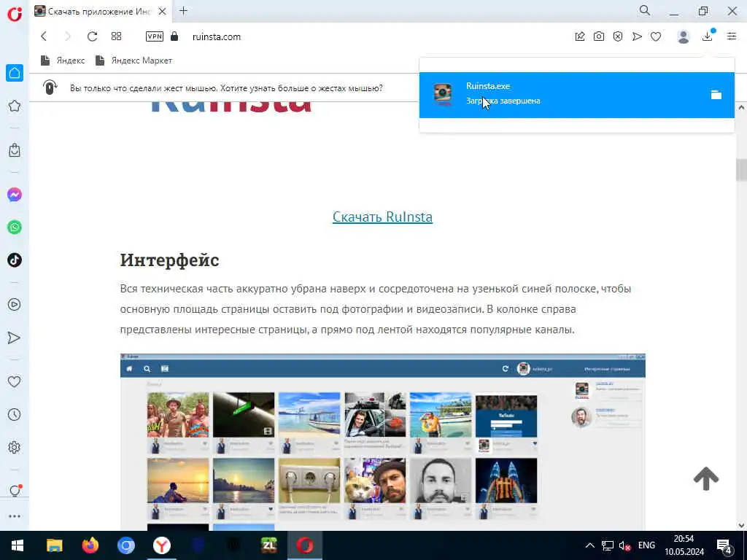Click the RuInsta interface screenshot image
The height and width of the screenshot is (560, 747).
pos(382,442)
